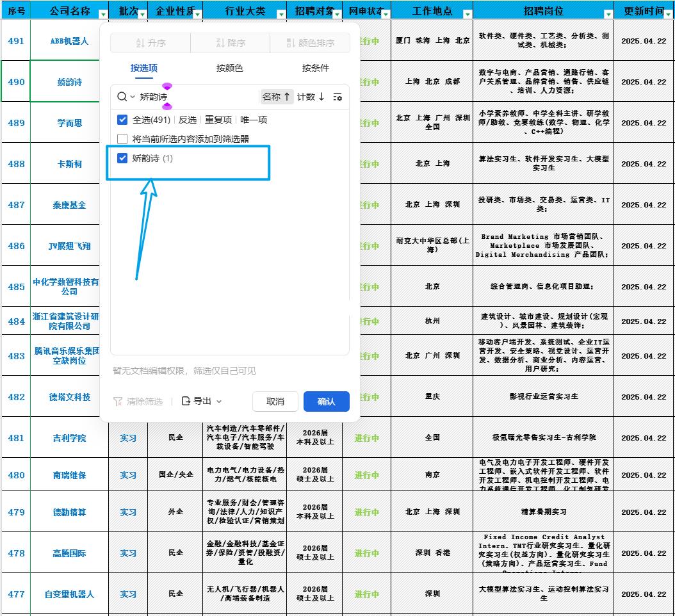Open company link 德勤精算
The width and height of the screenshot is (675, 616).
(x=69, y=512)
